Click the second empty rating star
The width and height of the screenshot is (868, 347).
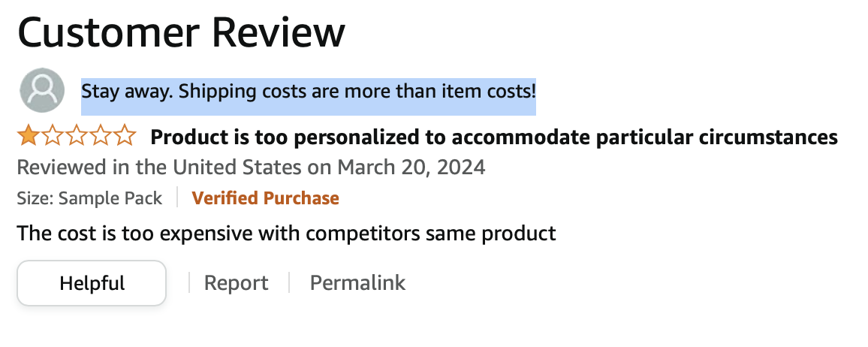click(52, 136)
